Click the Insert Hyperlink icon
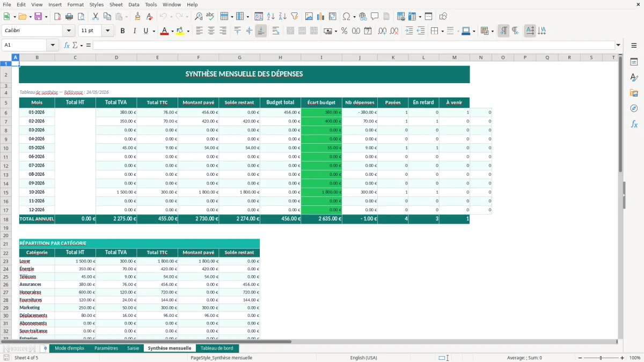The image size is (644, 362). [x=363, y=17]
